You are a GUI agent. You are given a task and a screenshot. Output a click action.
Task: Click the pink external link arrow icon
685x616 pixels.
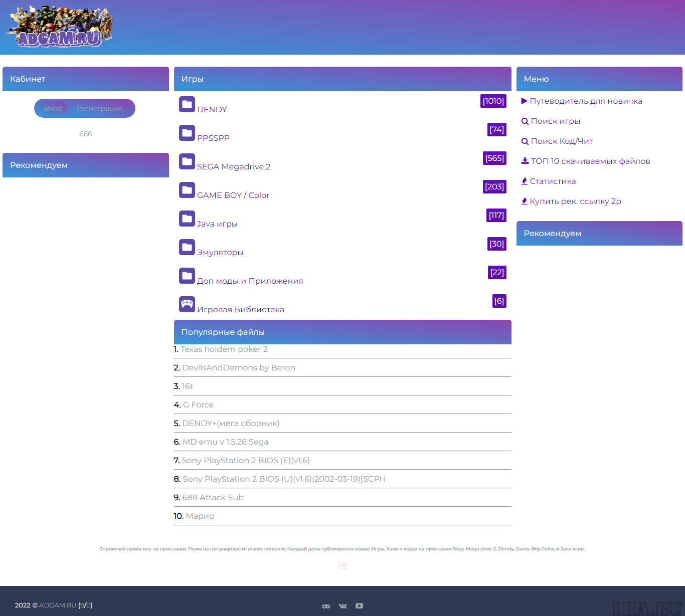pyautogui.click(x=342, y=566)
